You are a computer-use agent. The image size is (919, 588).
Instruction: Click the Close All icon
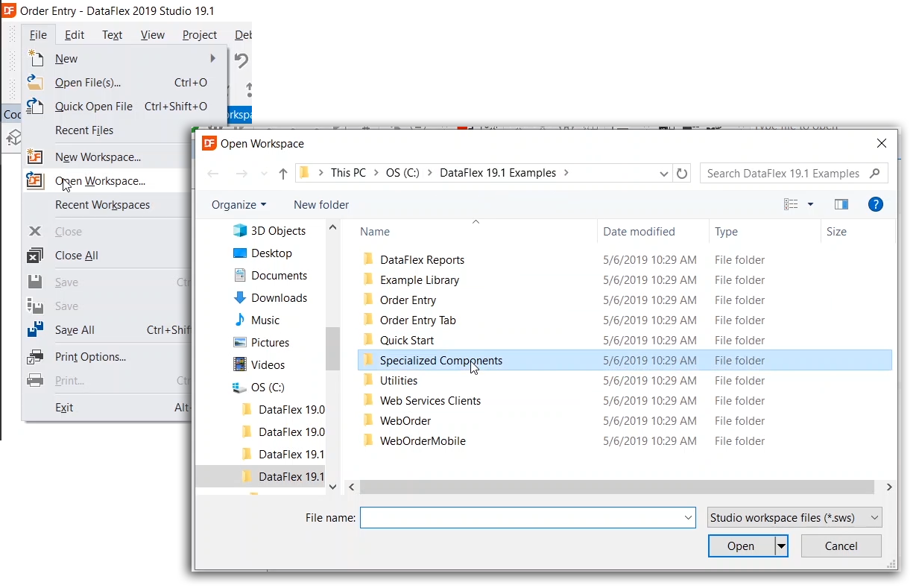[x=35, y=256]
